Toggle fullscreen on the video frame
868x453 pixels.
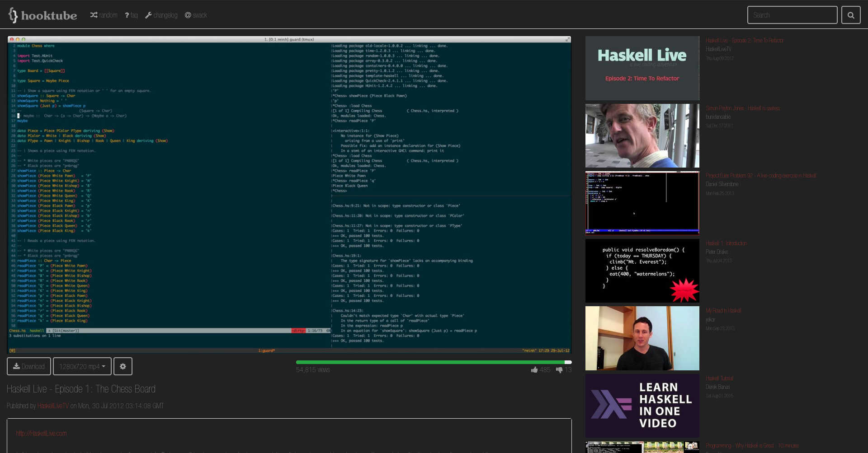click(568, 39)
